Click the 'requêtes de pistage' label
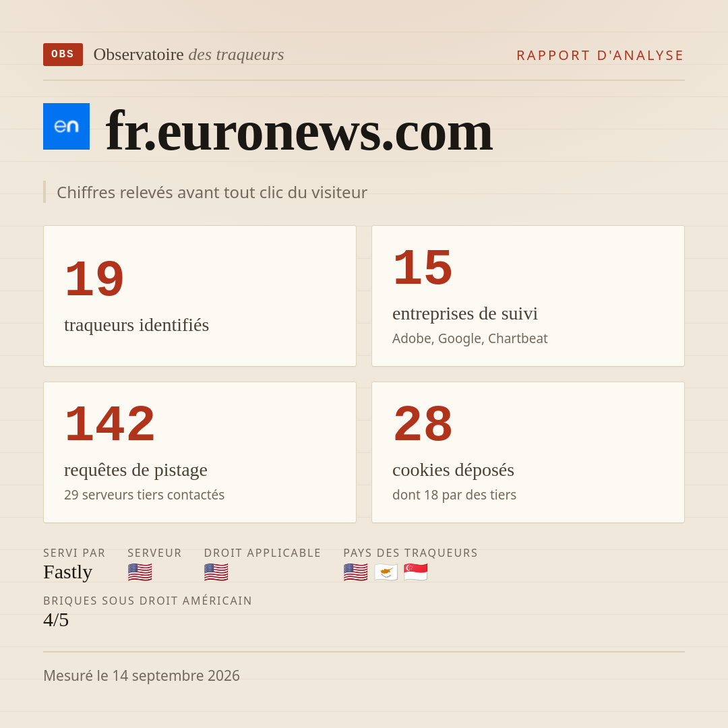This screenshot has width=728, height=728. point(135,470)
